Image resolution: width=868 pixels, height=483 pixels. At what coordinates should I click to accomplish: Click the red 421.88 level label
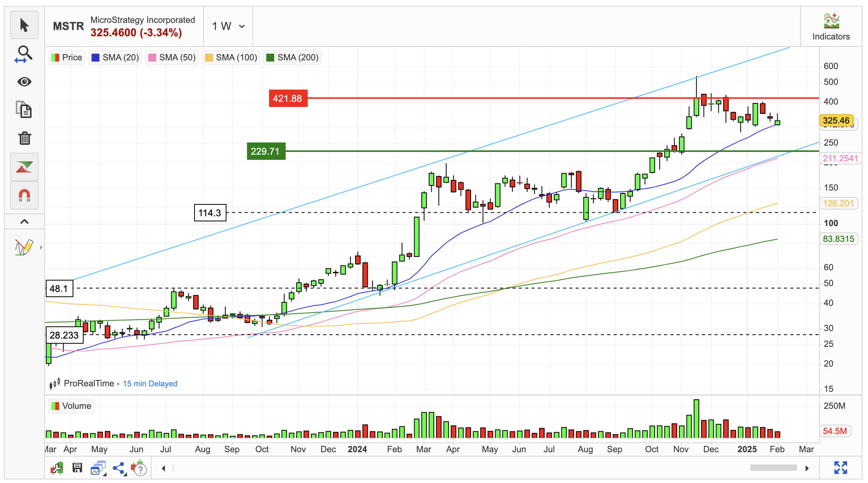tap(288, 98)
